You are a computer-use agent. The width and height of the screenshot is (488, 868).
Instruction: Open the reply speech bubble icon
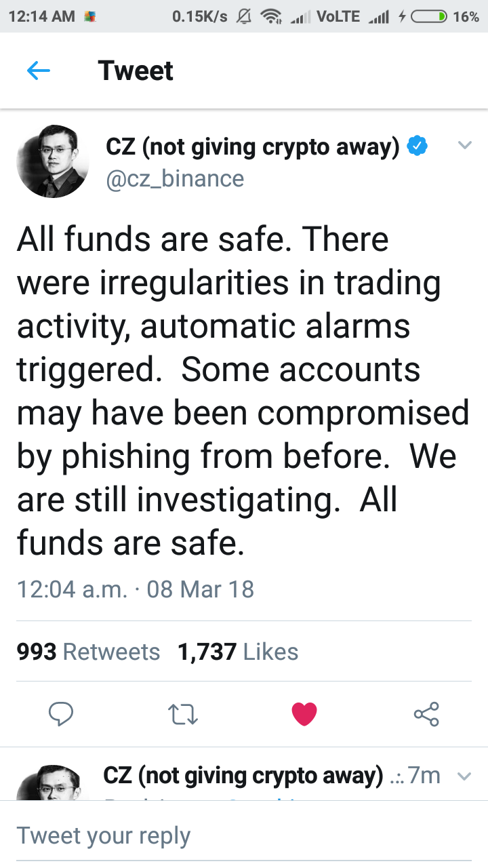[x=61, y=713]
